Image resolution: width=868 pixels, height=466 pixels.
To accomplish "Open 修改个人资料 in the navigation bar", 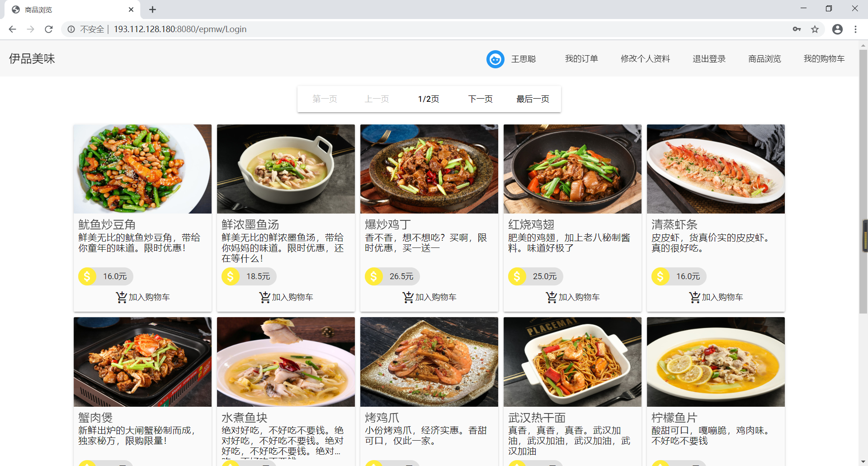I will click(645, 59).
